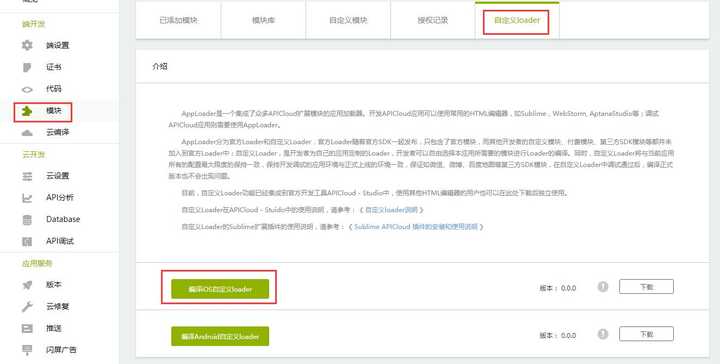Open 版本 via its rocket icon

coord(27,285)
